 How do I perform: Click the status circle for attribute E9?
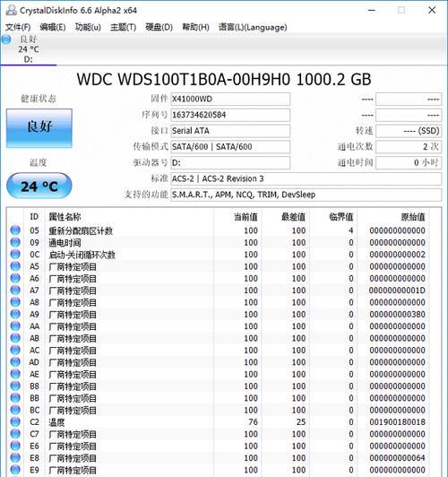[x=15, y=470]
